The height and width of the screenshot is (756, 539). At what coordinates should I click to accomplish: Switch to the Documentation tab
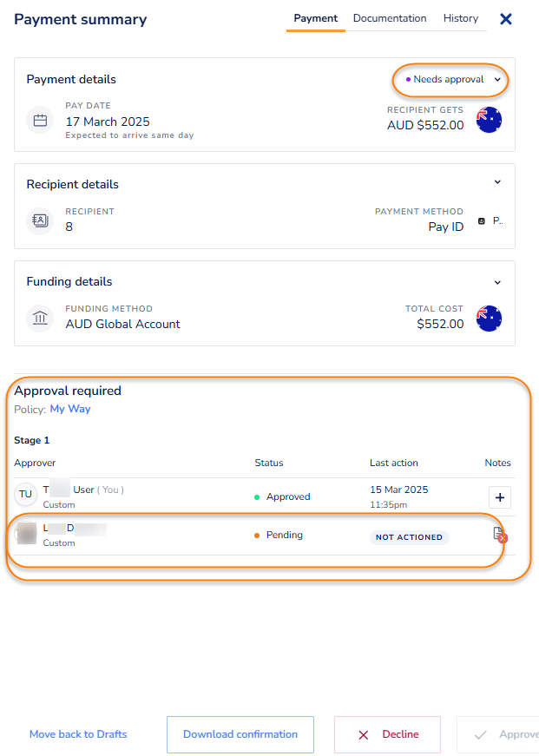(x=390, y=18)
